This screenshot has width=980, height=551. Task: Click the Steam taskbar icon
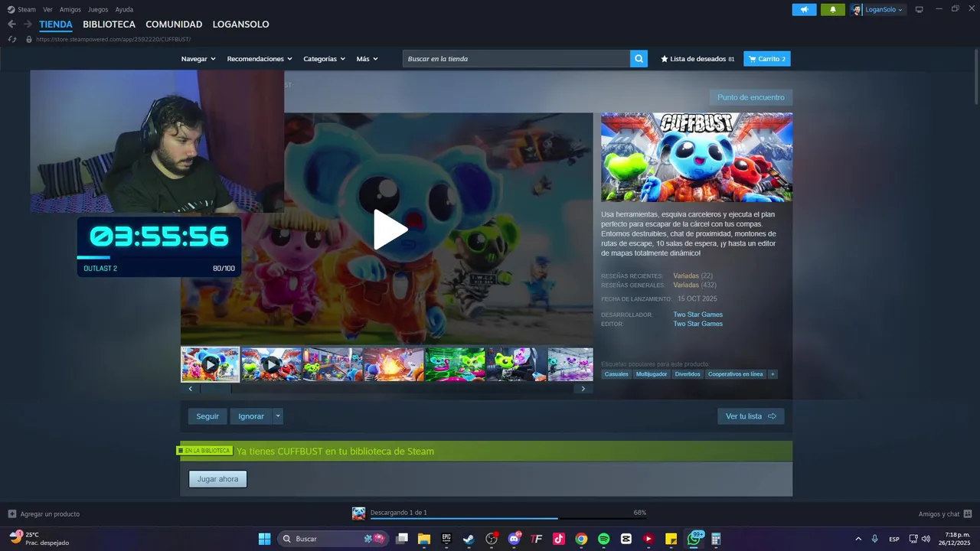pyautogui.click(x=469, y=539)
